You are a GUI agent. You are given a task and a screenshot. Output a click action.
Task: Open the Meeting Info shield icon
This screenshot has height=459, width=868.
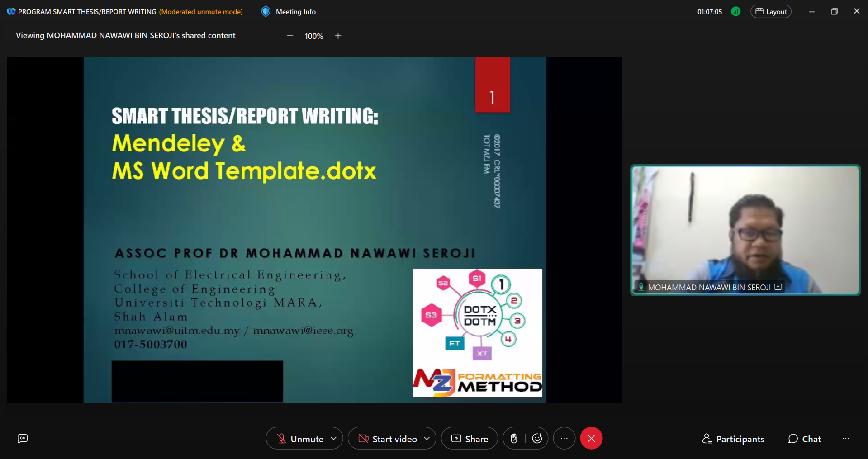tap(266, 11)
